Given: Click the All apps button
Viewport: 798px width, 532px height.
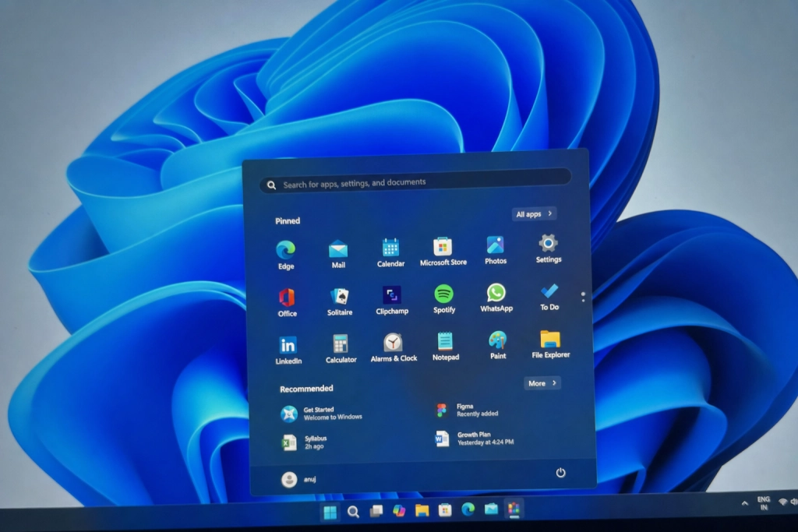Looking at the screenshot, I should click(x=535, y=214).
